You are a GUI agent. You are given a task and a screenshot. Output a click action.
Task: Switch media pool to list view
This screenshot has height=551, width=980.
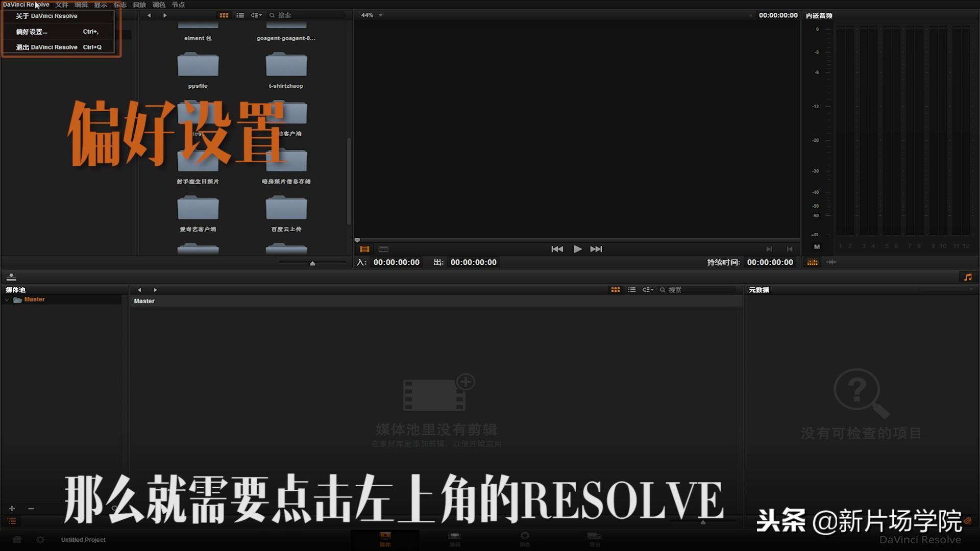[x=632, y=290]
